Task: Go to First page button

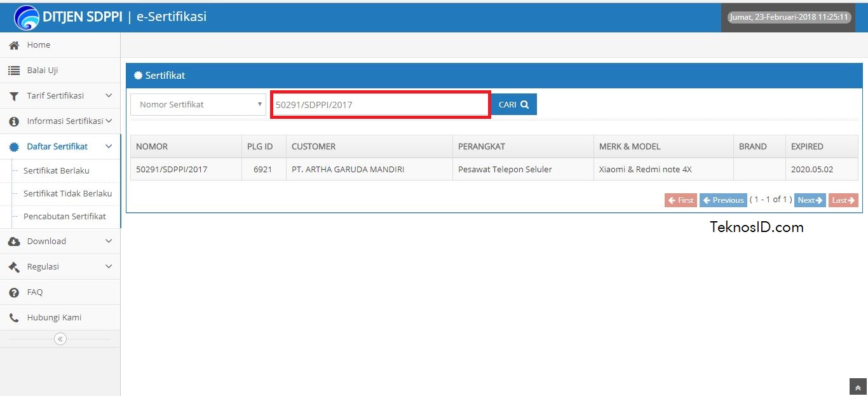Action: tap(681, 200)
